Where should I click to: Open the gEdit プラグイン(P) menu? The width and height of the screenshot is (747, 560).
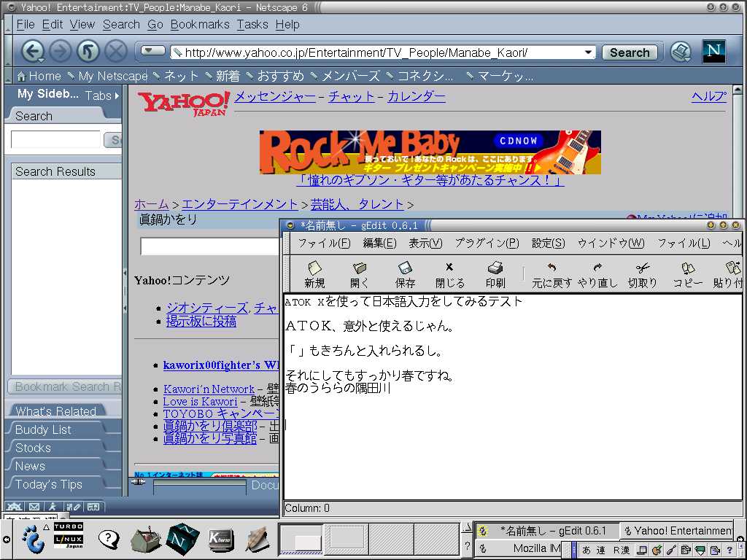tap(487, 243)
